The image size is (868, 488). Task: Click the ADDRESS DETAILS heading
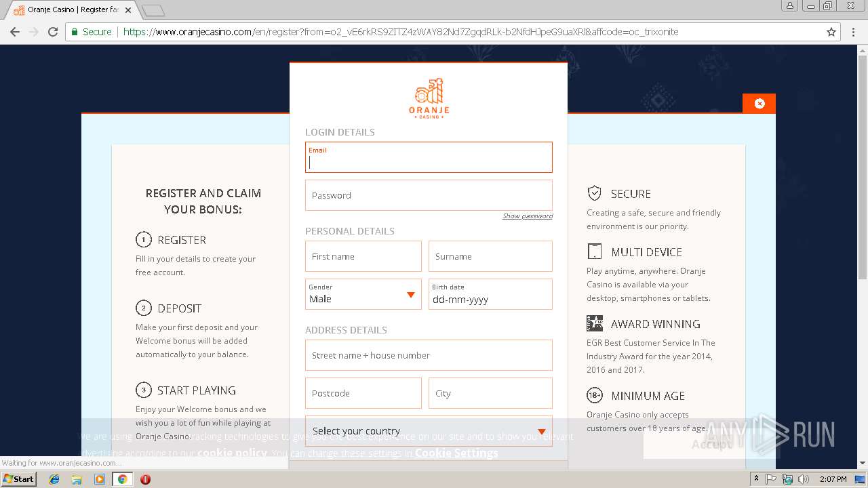346,330
